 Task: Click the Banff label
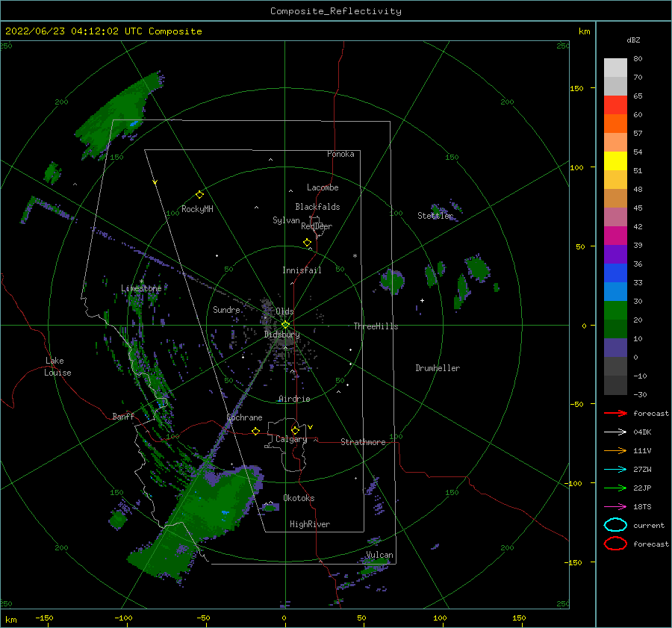tap(123, 416)
